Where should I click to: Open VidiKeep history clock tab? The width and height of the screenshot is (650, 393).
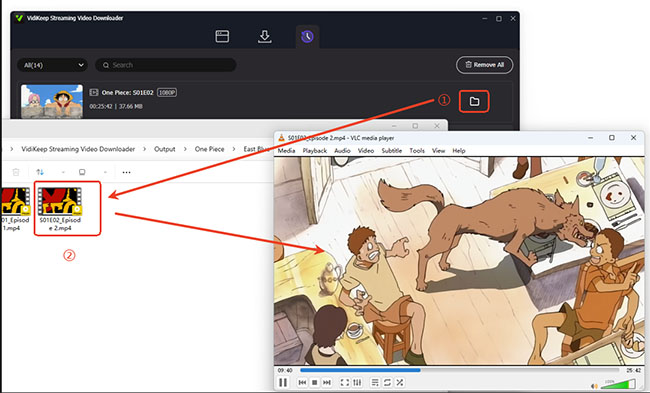click(307, 36)
